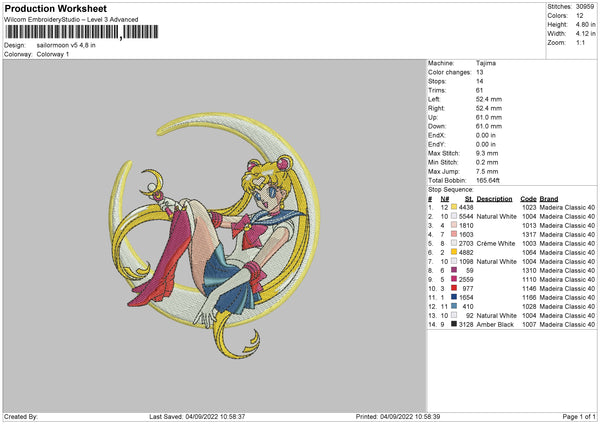Screen dimensions: 600x424
Task: Select the swatch beside stitch count 5544
Action: [454, 216]
